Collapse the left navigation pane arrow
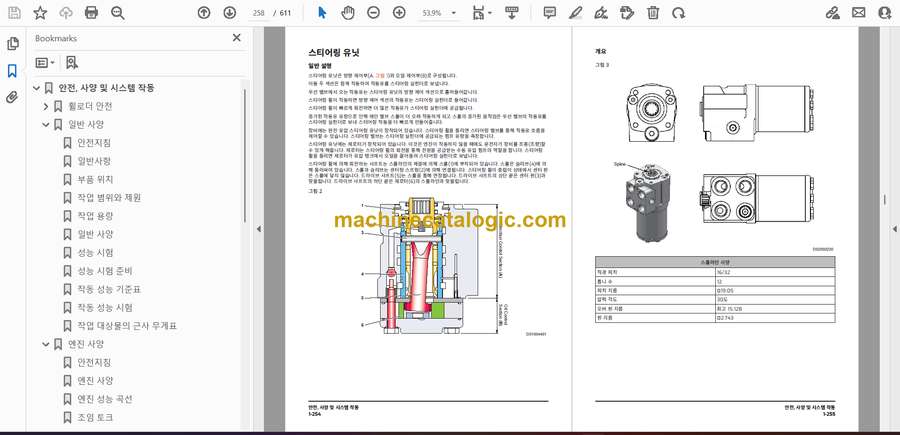Viewport: 900px width, 435px height. point(258,229)
